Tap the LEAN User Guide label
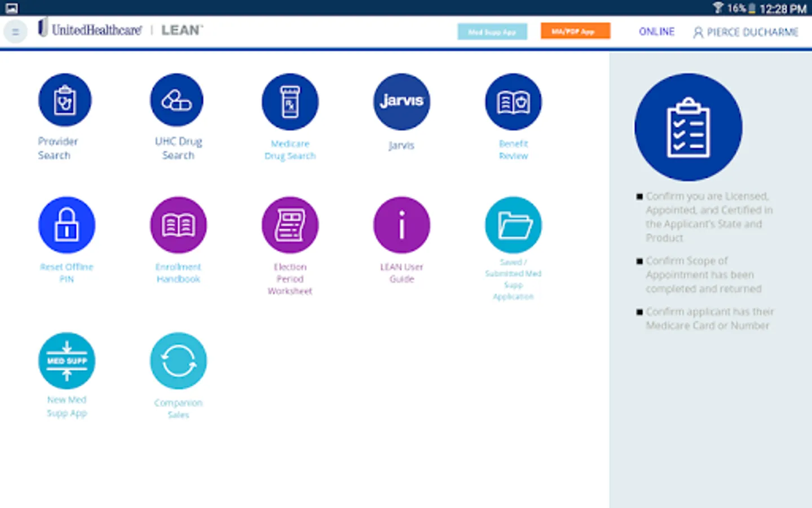This screenshot has height=508, width=812. tap(401, 273)
